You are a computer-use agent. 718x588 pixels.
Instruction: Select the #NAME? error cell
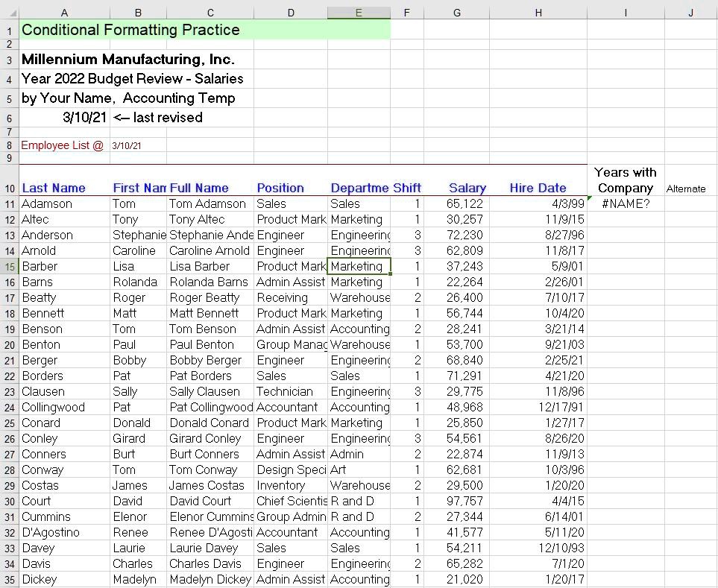pos(626,203)
